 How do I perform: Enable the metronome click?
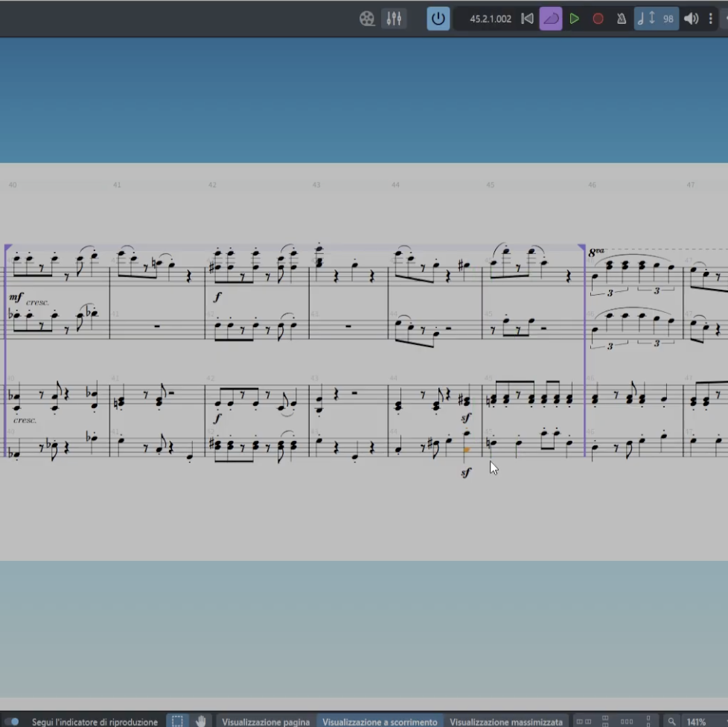pos(621,19)
